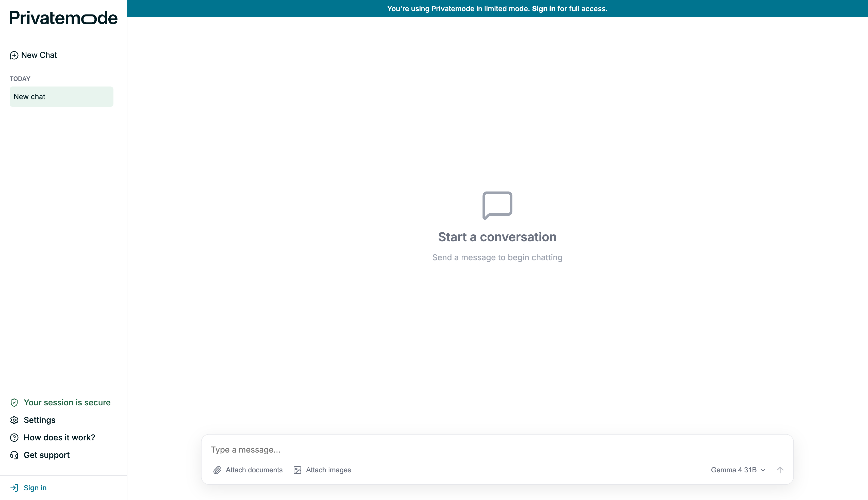
Task: Click the Sign in sidebar link
Action: tap(35, 488)
